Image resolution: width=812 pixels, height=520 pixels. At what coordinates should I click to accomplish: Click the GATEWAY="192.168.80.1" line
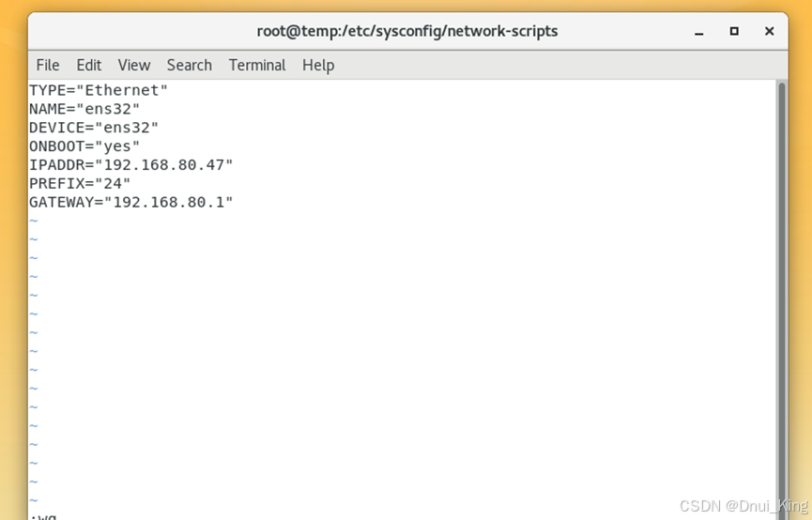pos(131,202)
